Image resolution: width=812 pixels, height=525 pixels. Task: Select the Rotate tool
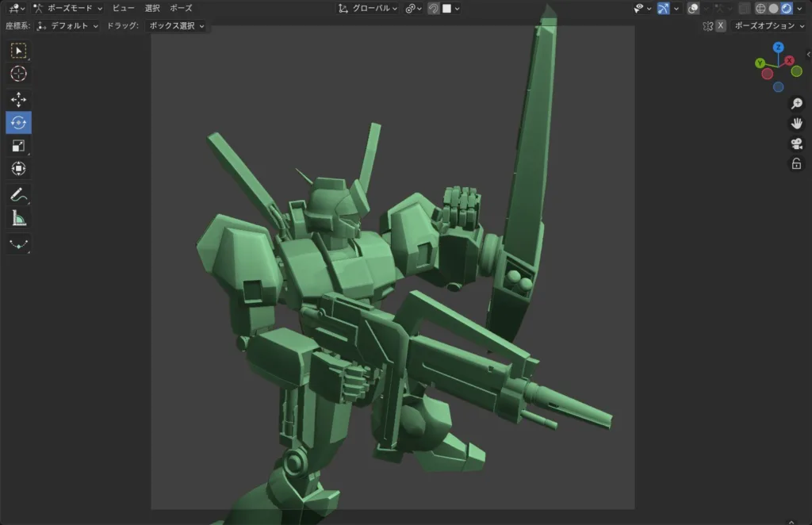18,122
